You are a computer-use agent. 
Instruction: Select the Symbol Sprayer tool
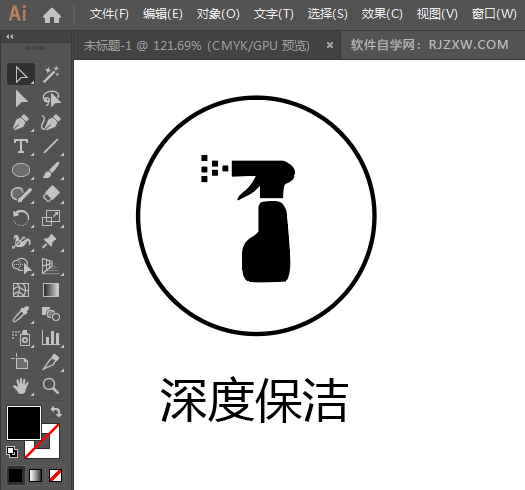point(21,338)
